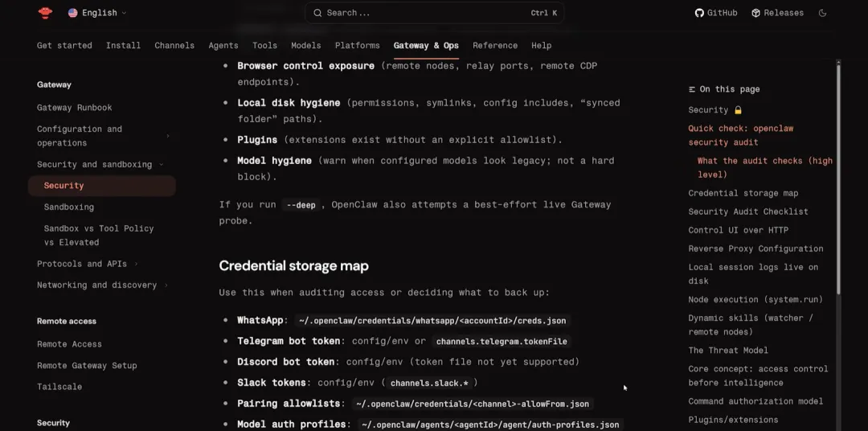Jump to Quick check: openclaw security audit
Image resolution: width=868 pixels, height=431 pixels.
tap(741, 135)
